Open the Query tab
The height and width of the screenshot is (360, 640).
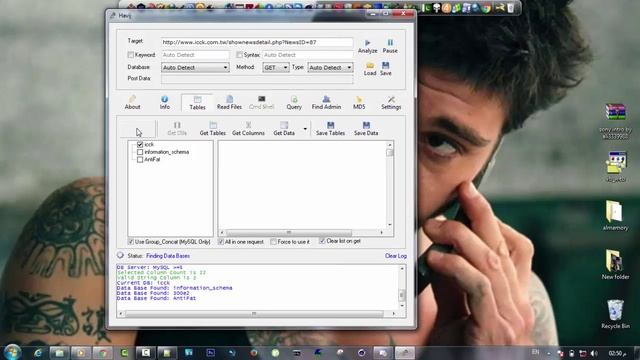click(294, 102)
